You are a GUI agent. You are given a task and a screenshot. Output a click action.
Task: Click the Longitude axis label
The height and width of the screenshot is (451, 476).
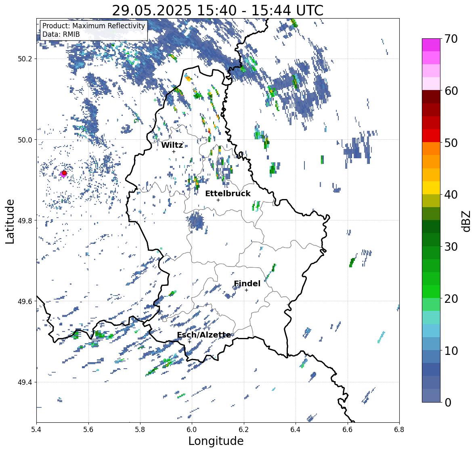pyautogui.click(x=216, y=441)
